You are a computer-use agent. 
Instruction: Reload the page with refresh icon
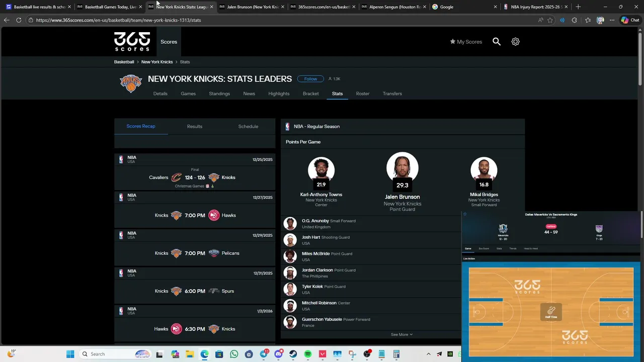coord(19,20)
